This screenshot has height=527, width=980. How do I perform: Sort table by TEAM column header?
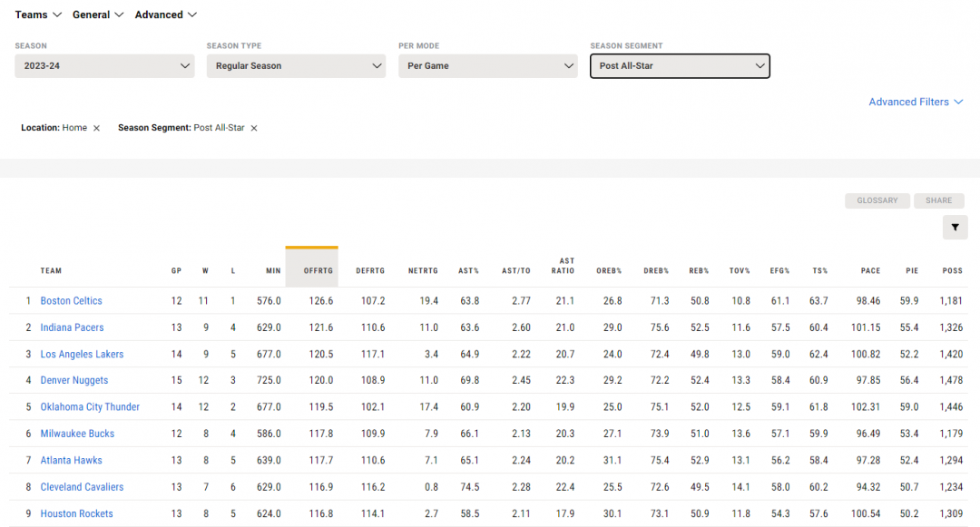[51, 271]
